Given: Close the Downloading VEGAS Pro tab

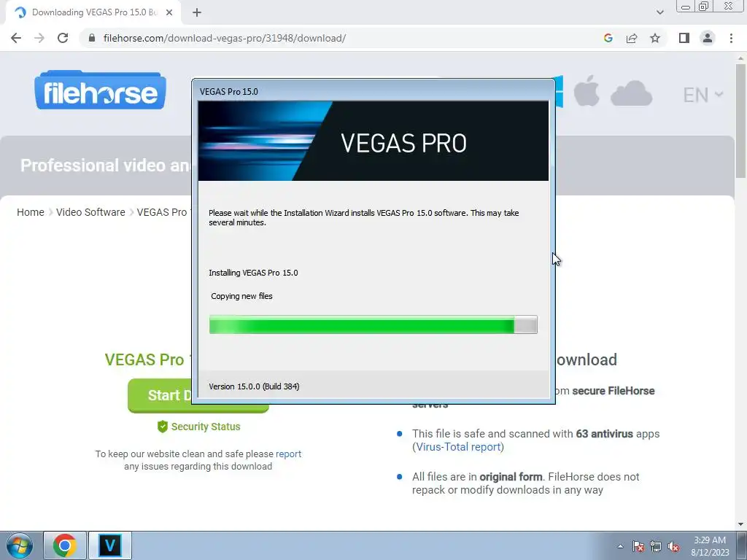Looking at the screenshot, I should (169, 12).
